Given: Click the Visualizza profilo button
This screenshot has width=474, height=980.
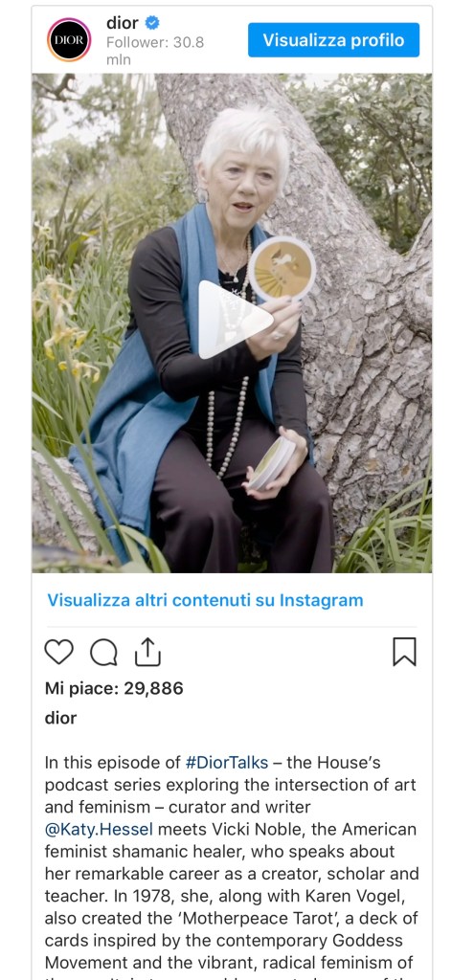Looking at the screenshot, I should click(x=333, y=40).
